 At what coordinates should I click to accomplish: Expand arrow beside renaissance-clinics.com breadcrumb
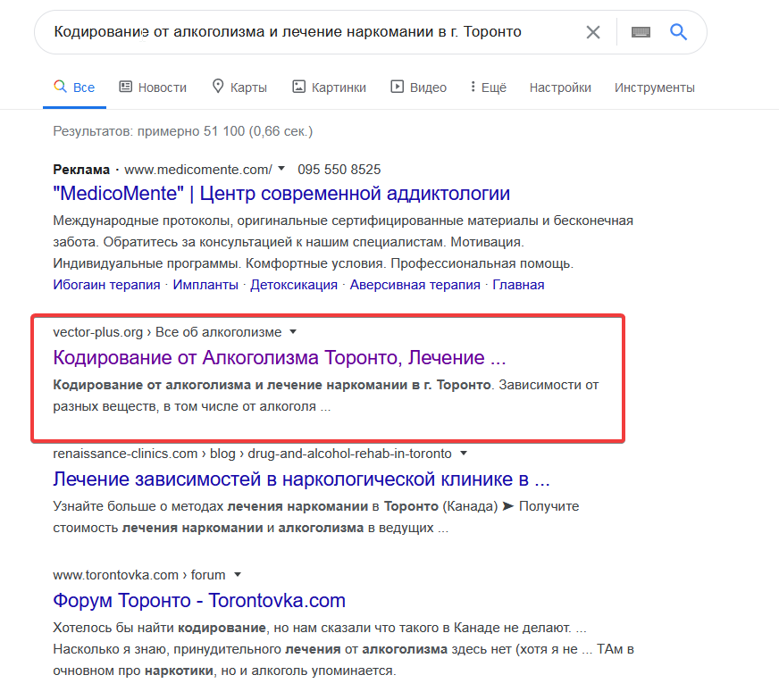[x=463, y=453]
